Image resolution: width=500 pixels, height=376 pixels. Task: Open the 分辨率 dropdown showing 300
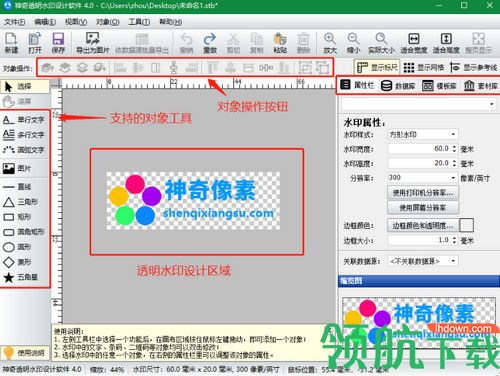click(423, 178)
